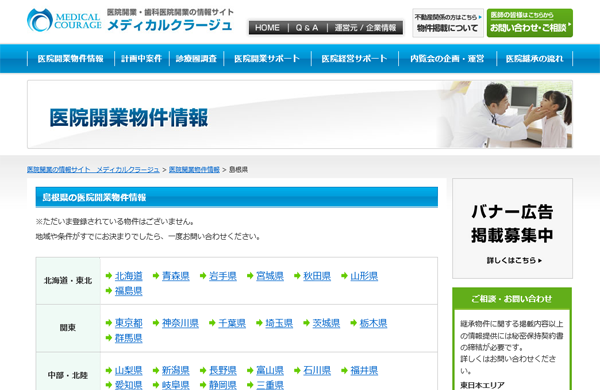Select 医院継承の流れ in the navigation bar

pyautogui.click(x=535, y=59)
